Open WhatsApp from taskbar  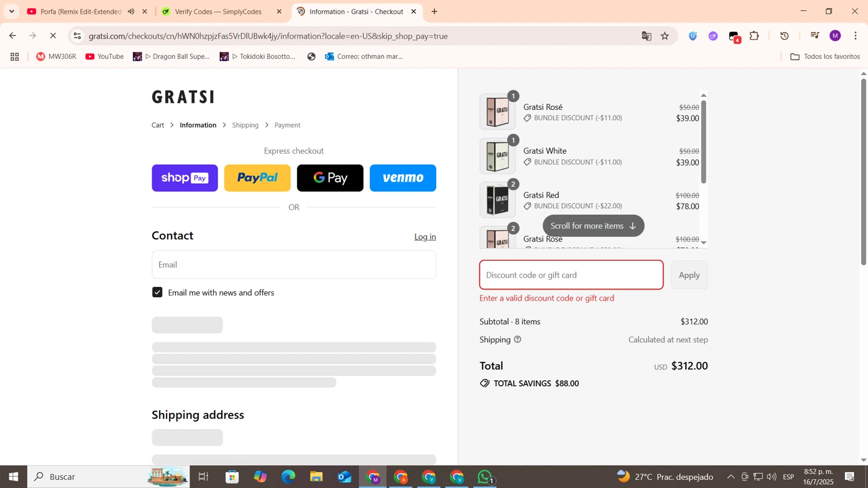(485, 477)
